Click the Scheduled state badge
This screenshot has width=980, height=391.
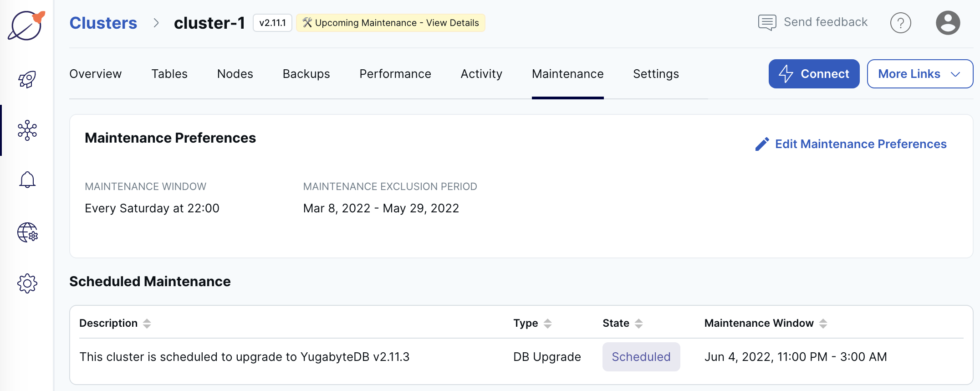coord(641,357)
